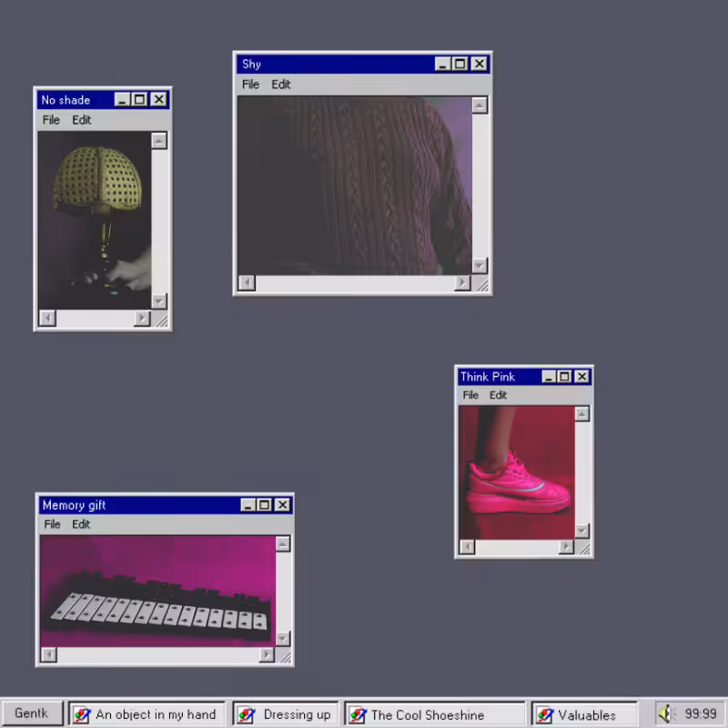
Task: Click the xylophone image in Memory gift
Action: (x=157, y=591)
